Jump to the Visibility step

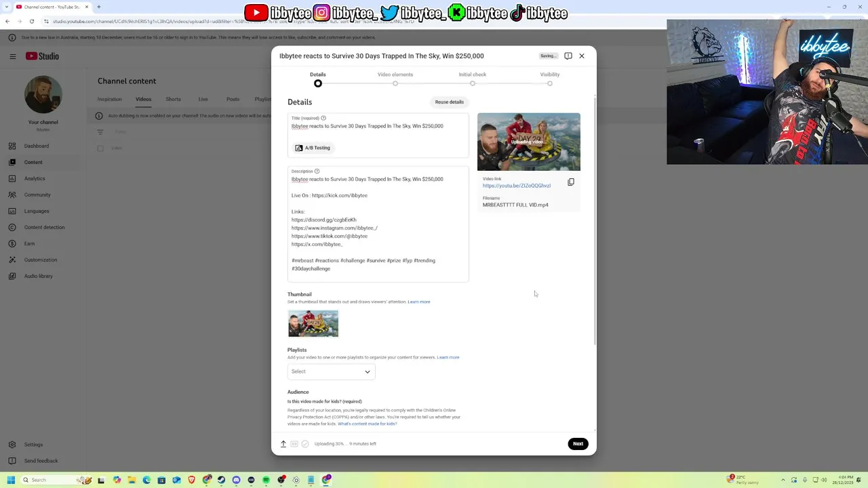pos(550,79)
